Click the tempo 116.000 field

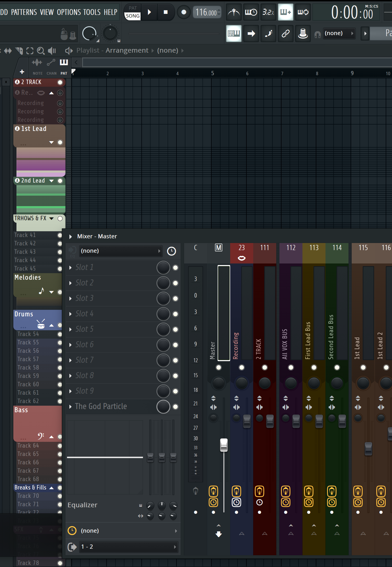pos(207,12)
